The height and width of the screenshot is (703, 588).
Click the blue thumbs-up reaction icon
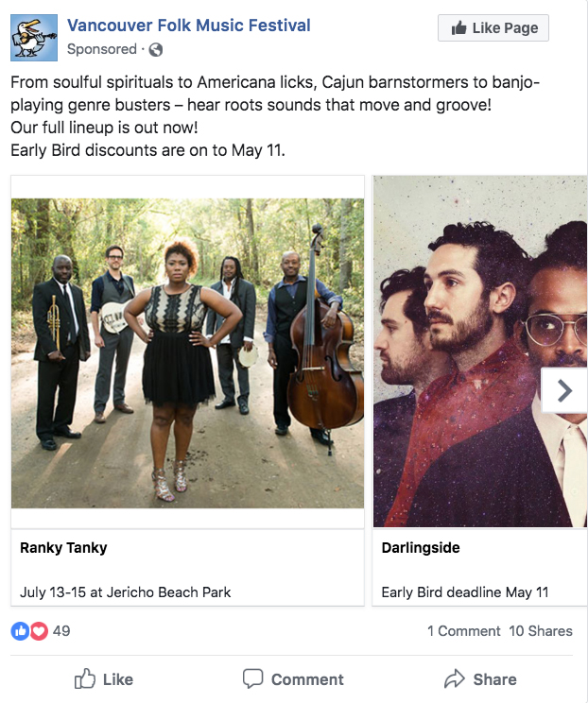(x=20, y=631)
